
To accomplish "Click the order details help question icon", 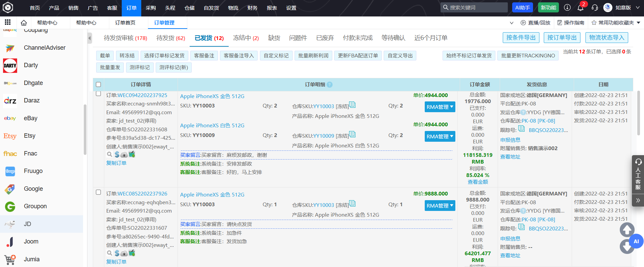I will pyautogui.click(x=330, y=85).
